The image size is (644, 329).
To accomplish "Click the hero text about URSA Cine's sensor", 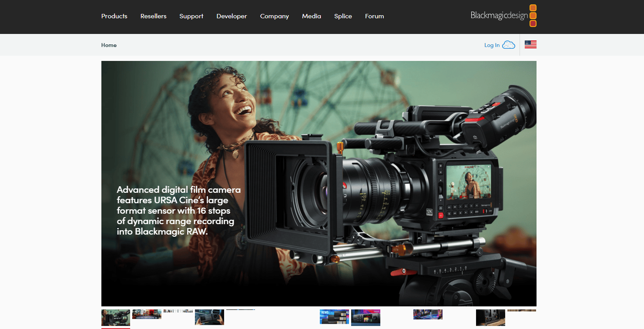I will [x=178, y=211].
